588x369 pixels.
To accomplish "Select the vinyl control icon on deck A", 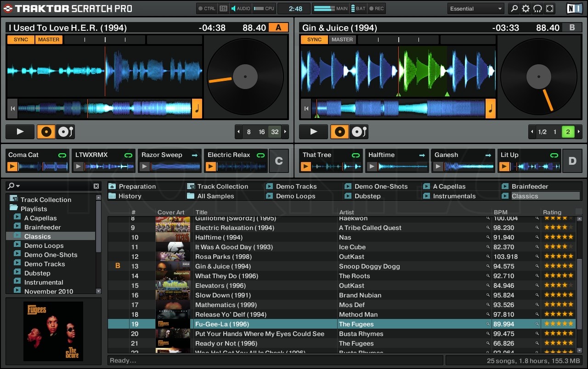I will pyautogui.click(x=46, y=132).
